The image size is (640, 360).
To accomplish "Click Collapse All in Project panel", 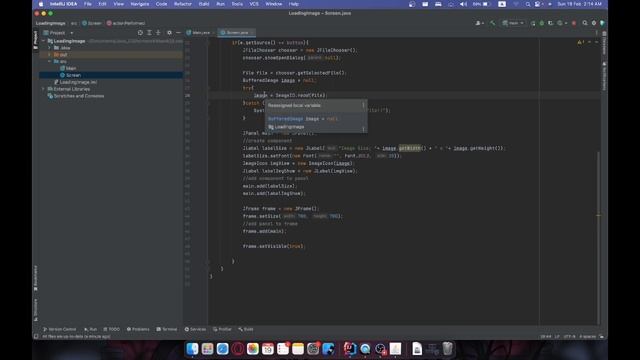I will (x=158, y=33).
